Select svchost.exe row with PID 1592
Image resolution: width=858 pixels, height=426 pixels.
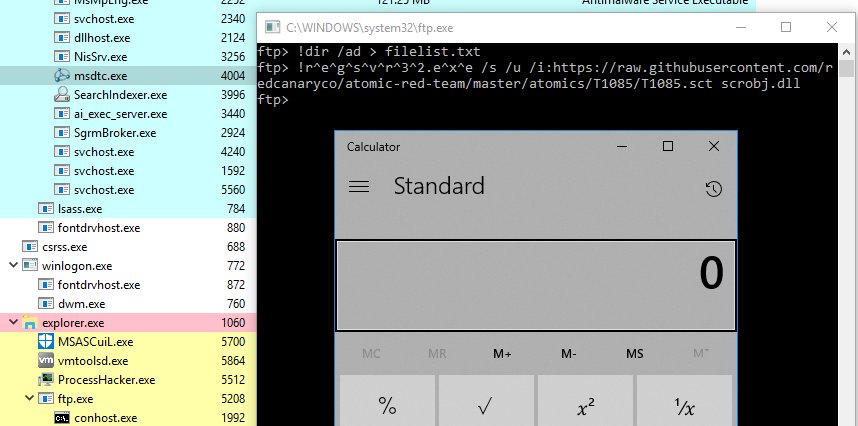128,171
